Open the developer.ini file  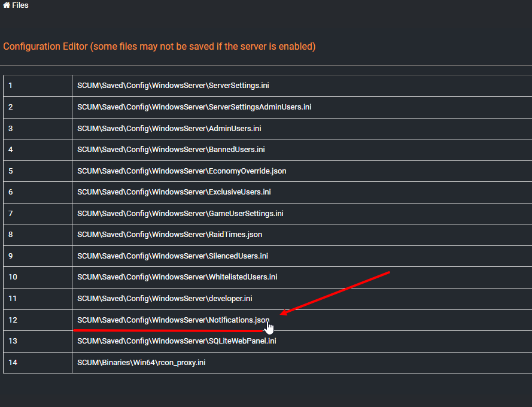pos(165,298)
